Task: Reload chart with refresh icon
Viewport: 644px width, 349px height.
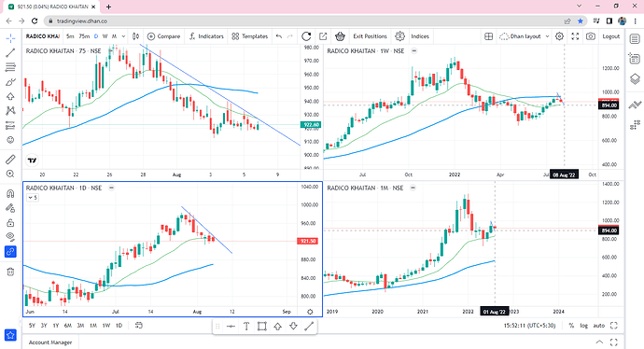Action: pyautogui.click(x=306, y=36)
